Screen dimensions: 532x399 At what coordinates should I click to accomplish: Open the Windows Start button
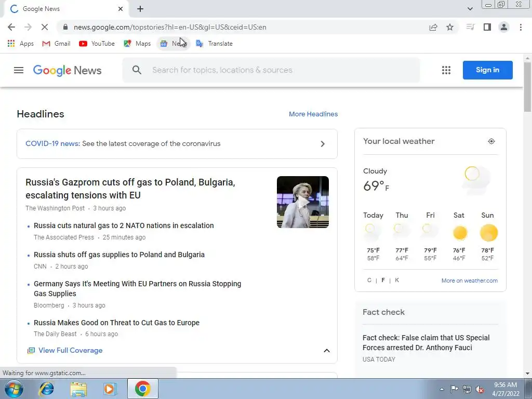(x=14, y=389)
